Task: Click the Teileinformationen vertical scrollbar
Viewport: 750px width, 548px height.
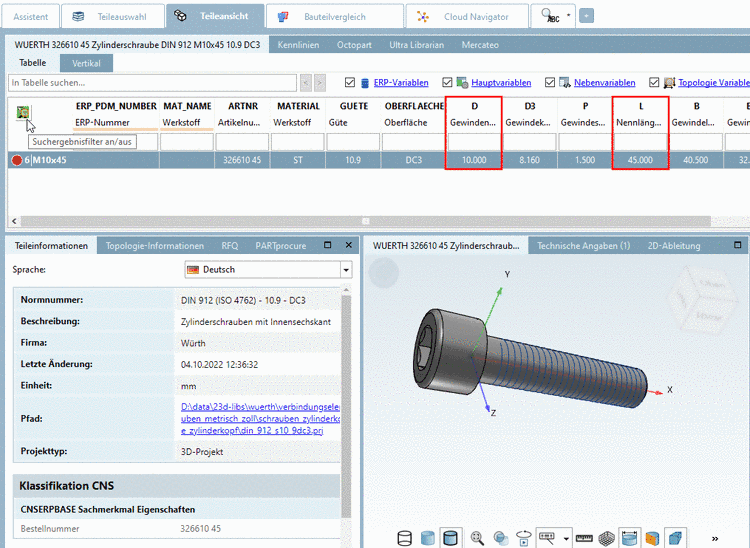Action: tap(346, 404)
